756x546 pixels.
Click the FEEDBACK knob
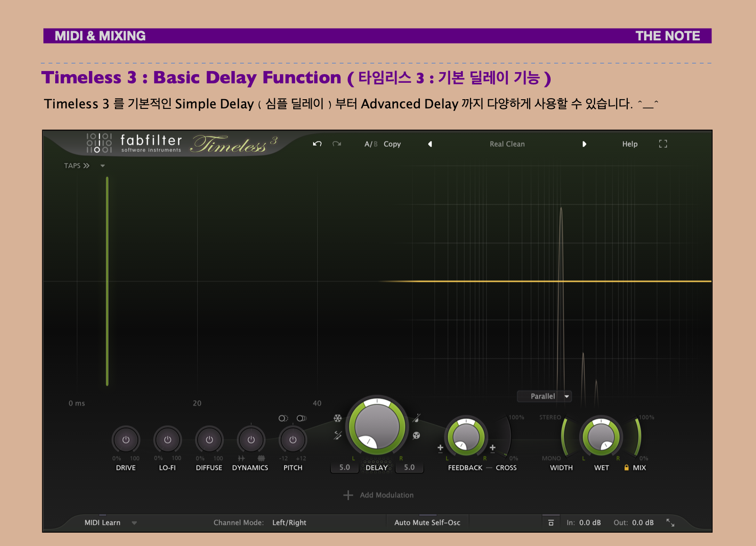[466, 437]
